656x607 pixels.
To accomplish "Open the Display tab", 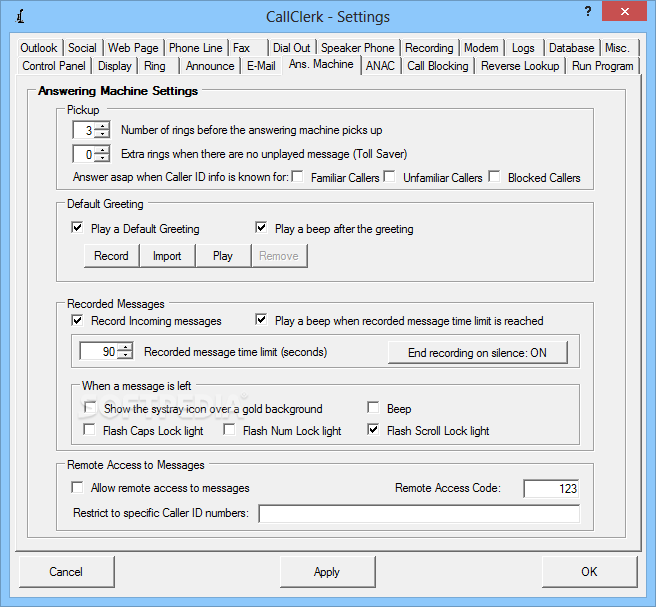I will (115, 66).
